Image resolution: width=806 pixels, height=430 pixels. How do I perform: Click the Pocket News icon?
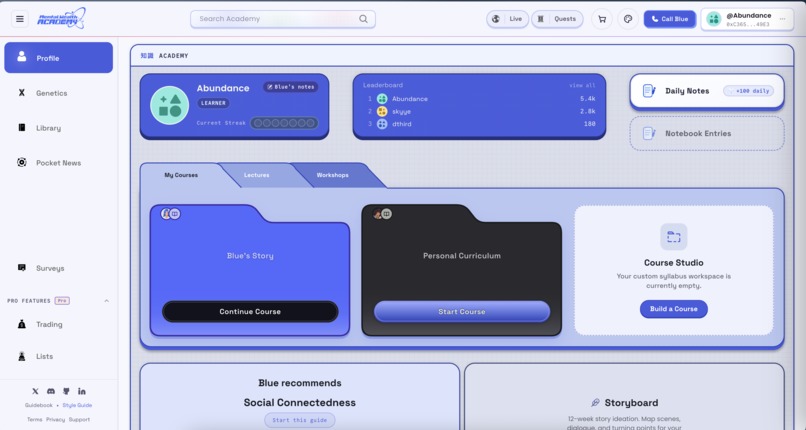pos(22,162)
